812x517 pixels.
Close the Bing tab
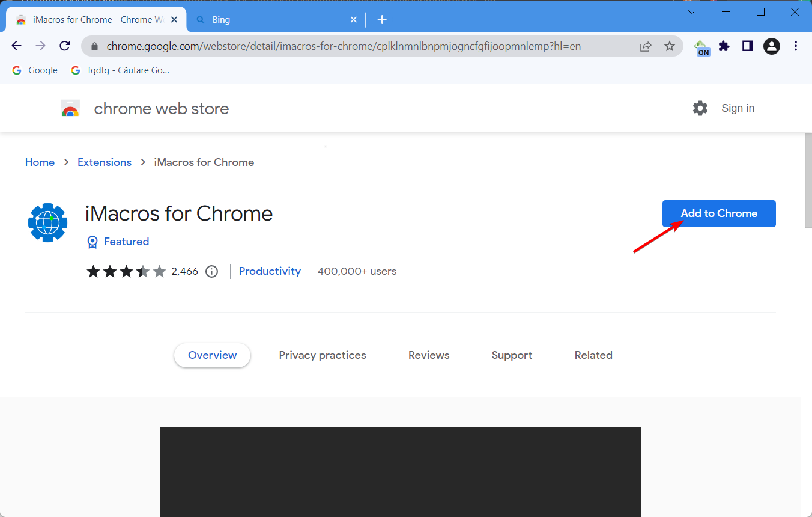354,20
